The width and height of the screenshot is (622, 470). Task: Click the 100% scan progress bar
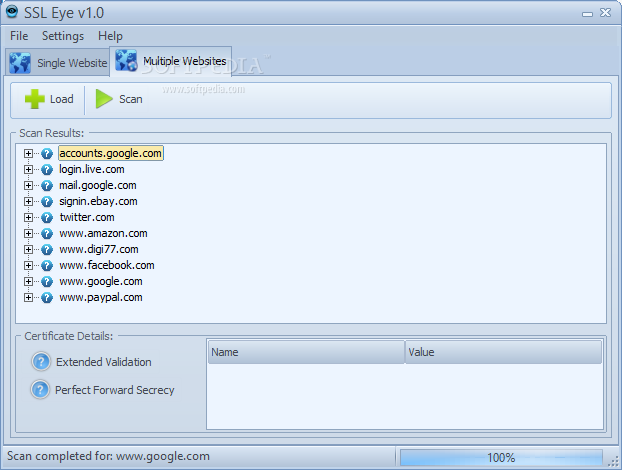pyautogui.click(x=501, y=457)
